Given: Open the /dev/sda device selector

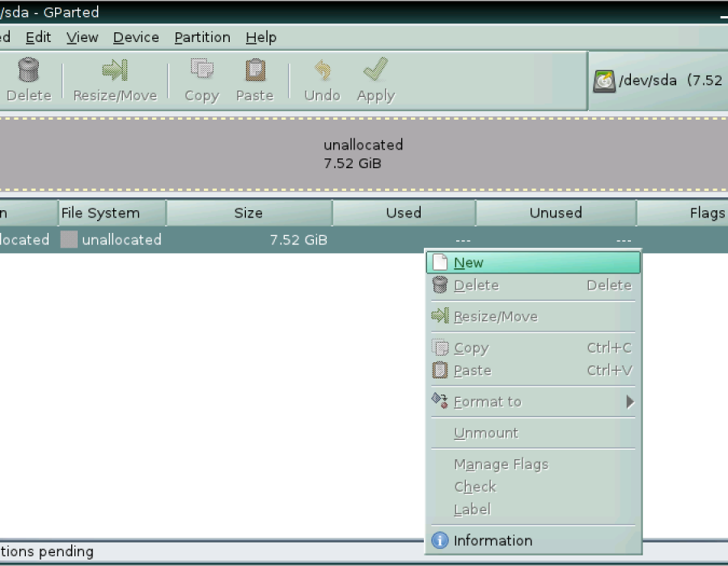Looking at the screenshot, I should (x=658, y=81).
